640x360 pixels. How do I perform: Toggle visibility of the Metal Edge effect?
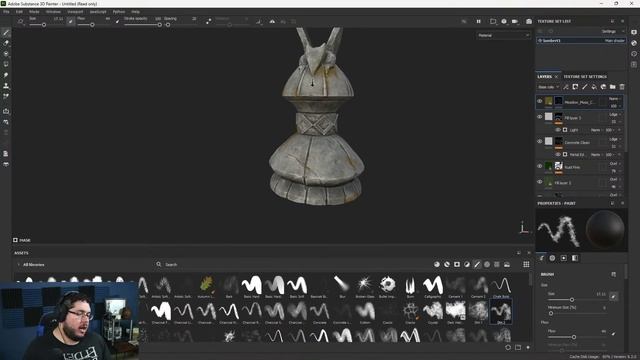coord(558,154)
